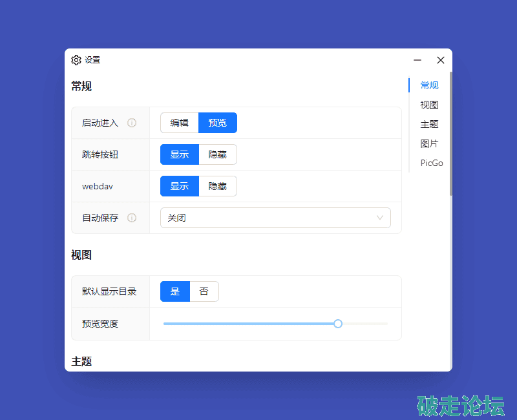Open the 自动保存 dropdown showing 关闭

coord(271,218)
